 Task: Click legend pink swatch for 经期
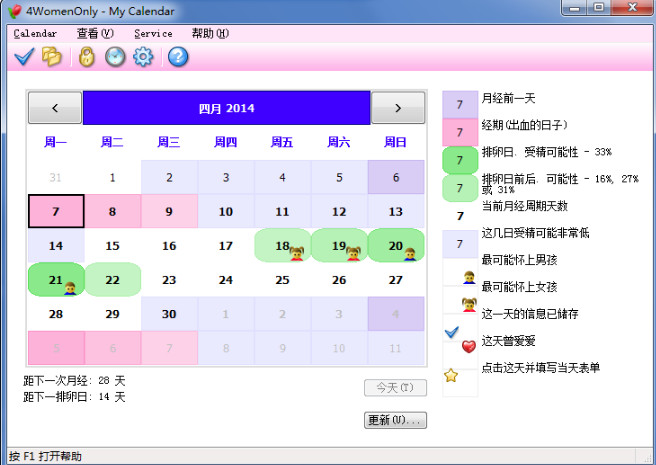(460, 132)
